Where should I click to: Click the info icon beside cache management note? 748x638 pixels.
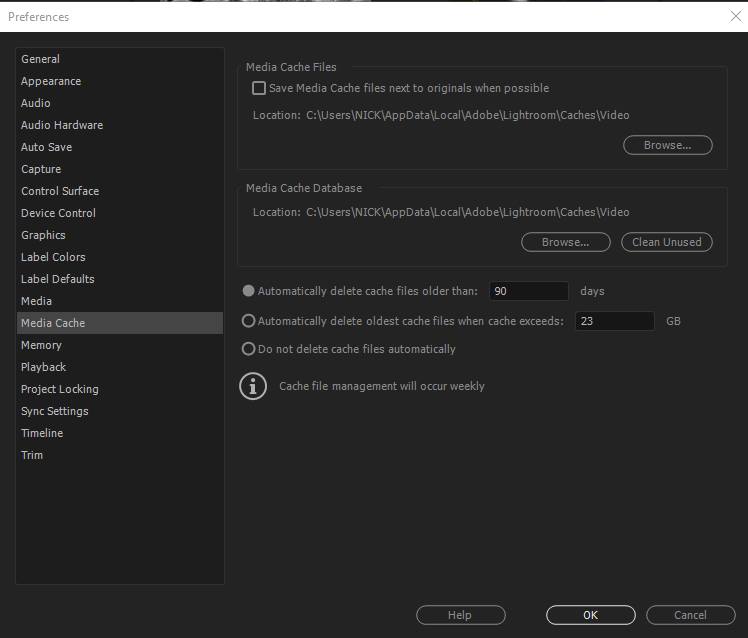pos(253,386)
